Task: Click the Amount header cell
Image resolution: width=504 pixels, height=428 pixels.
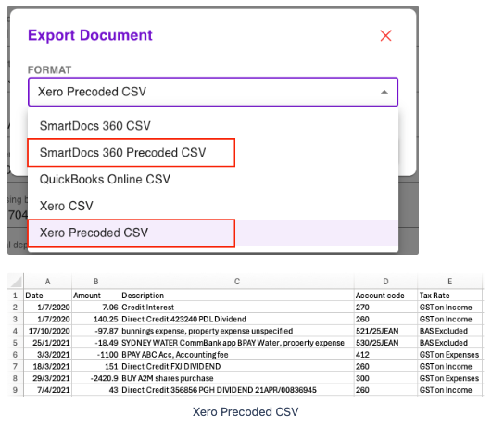Action: pos(95,296)
